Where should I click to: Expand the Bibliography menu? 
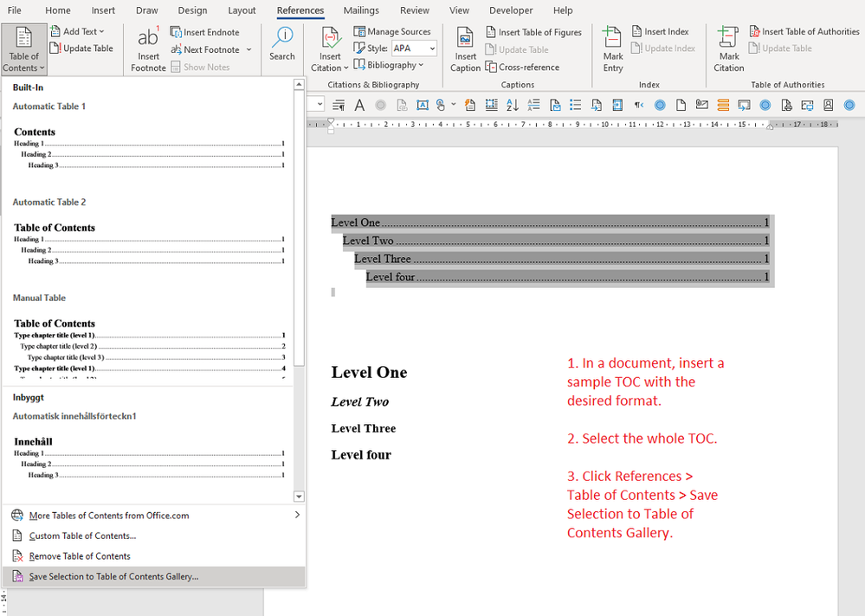pos(389,65)
